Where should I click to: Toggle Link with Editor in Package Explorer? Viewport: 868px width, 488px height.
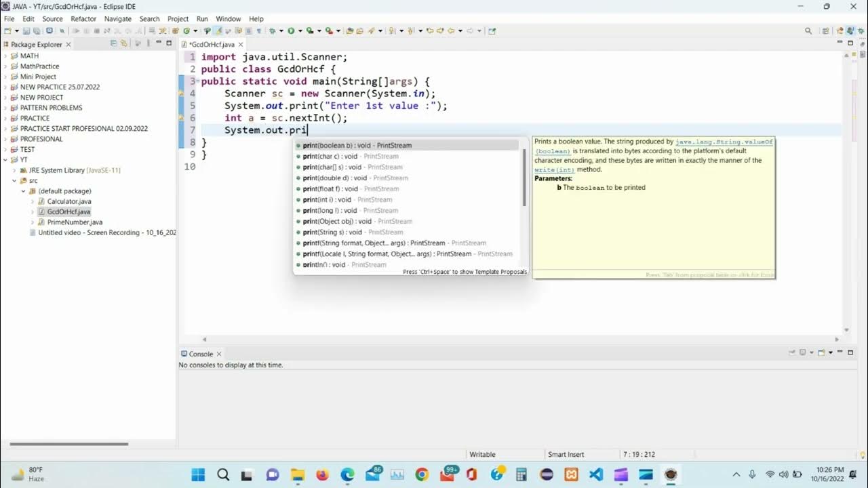[124, 43]
